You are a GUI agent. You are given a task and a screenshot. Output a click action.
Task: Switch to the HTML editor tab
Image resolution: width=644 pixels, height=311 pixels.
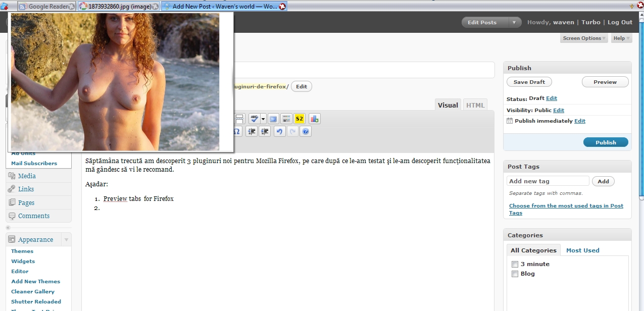(475, 105)
